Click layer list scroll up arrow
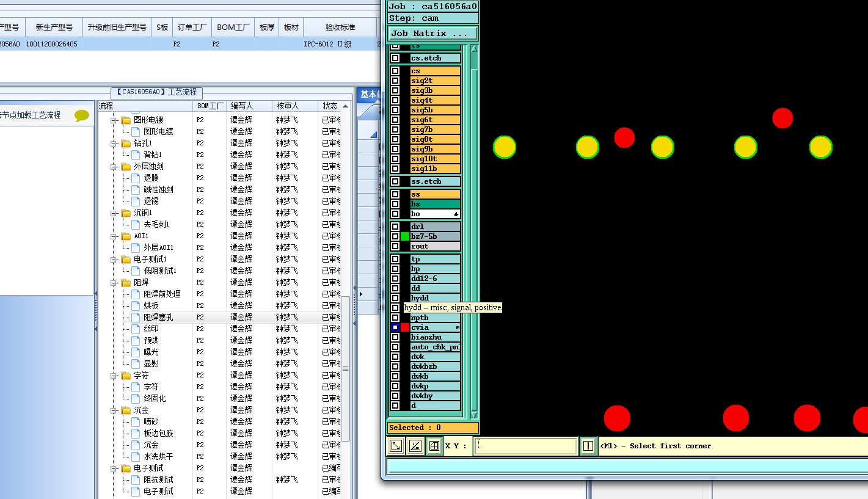868x499 pixels. 474,48
